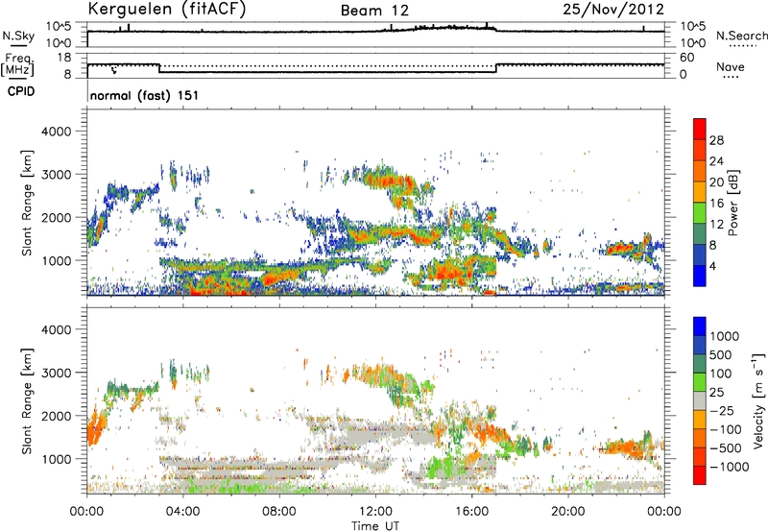Click the '08:00' time axis label

(x=279, y=511)
